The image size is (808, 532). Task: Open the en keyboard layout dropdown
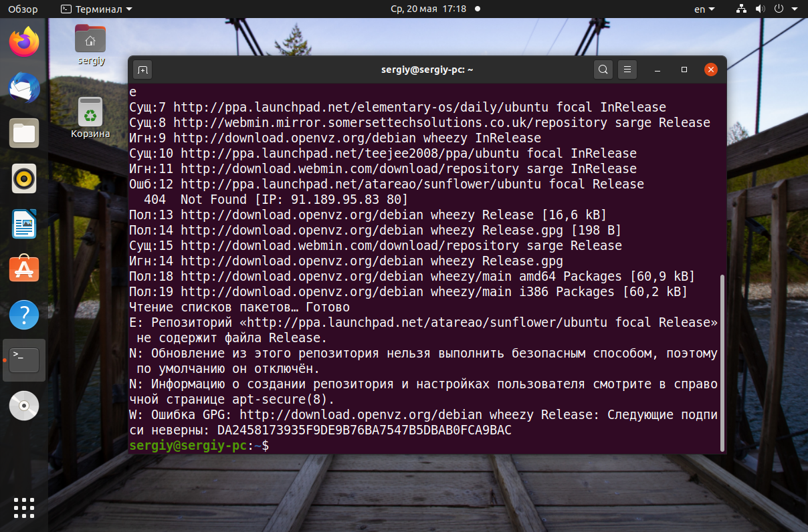click(x=704, y=9)
